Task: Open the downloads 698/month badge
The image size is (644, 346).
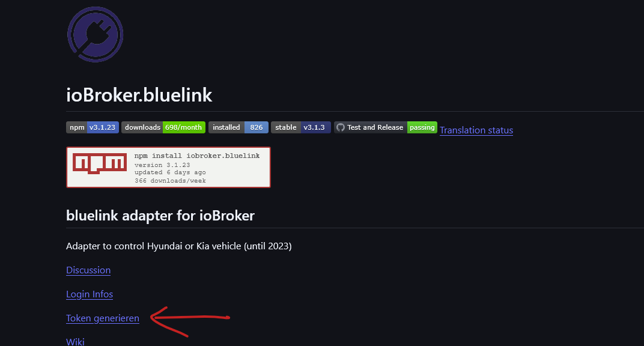Action: 163,127
